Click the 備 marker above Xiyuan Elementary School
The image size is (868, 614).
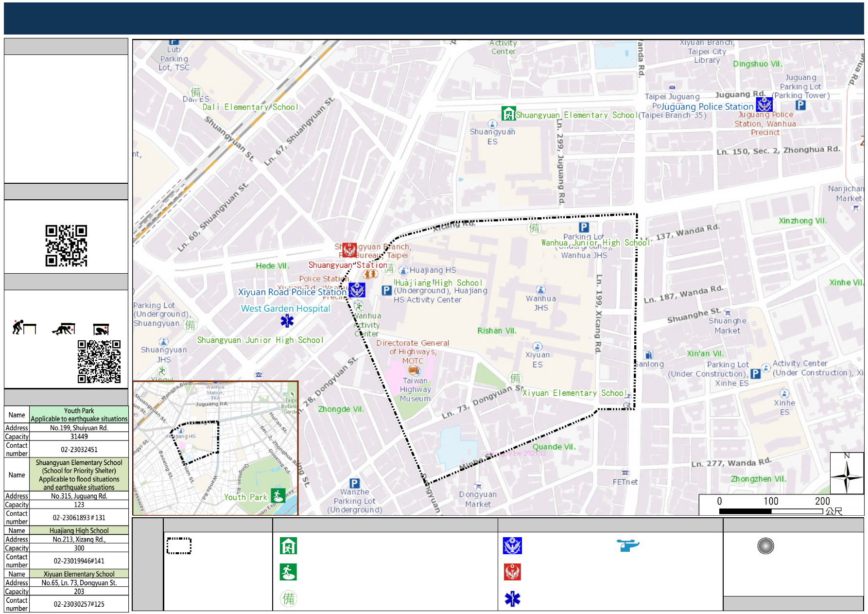coord(515,378)
